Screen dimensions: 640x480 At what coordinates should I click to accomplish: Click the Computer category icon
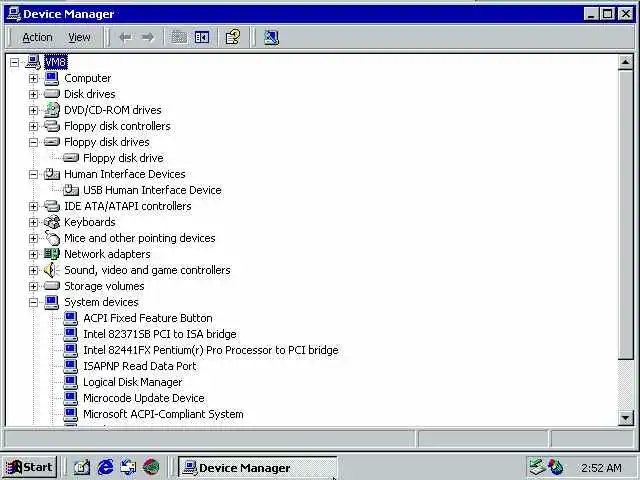click(x=52, y=78)
